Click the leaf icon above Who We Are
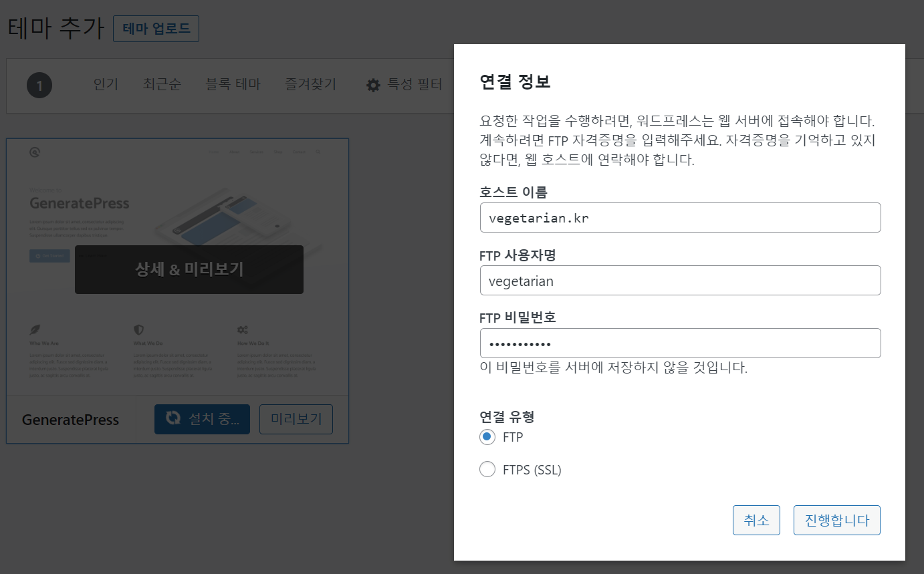The height and width of the screenshot is (574, 924). (35, 329)
